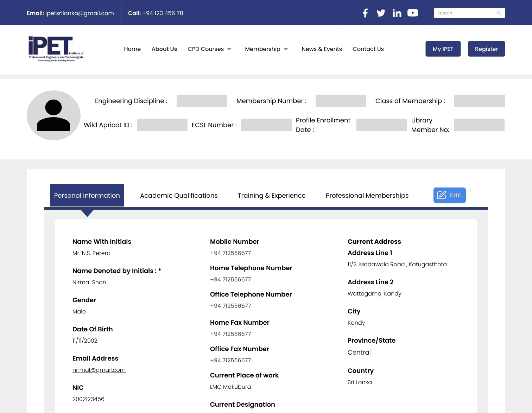Click the Wild Apricot ID value field
This screenshot has height=413, width=532.
click(x=162, y=125)
